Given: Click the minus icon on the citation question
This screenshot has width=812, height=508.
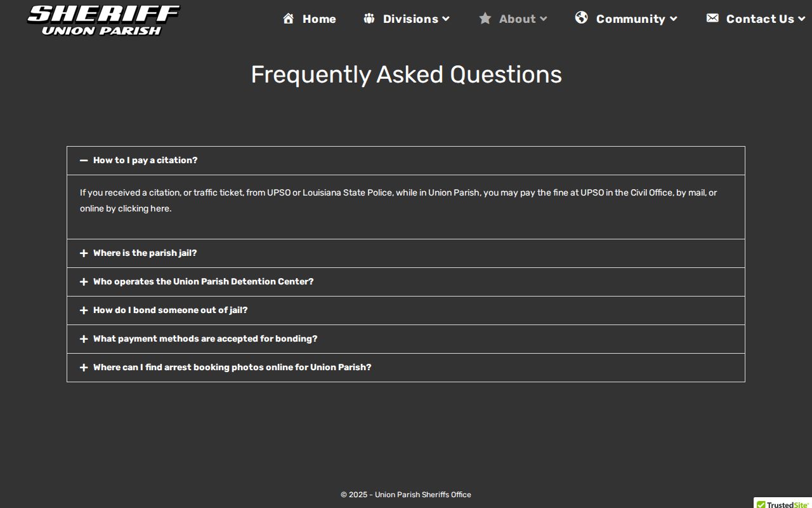Looking at the screenshot, I should [84, 161].
